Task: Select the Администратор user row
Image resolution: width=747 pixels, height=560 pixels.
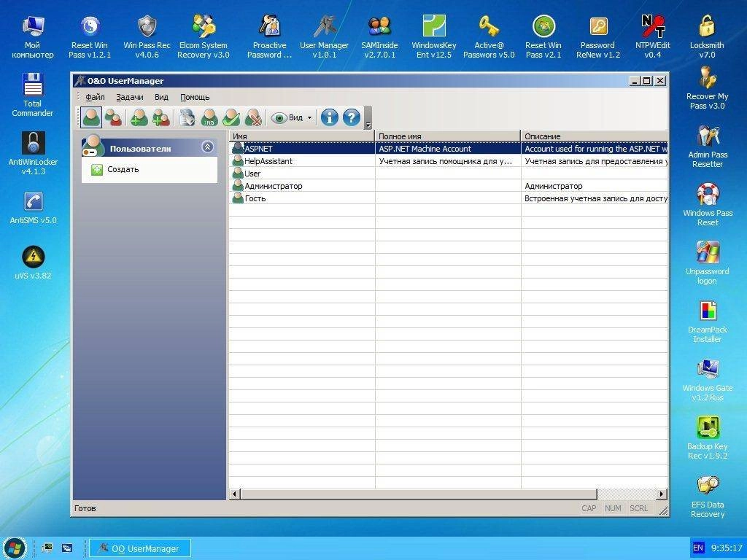Action: [449, 186]
